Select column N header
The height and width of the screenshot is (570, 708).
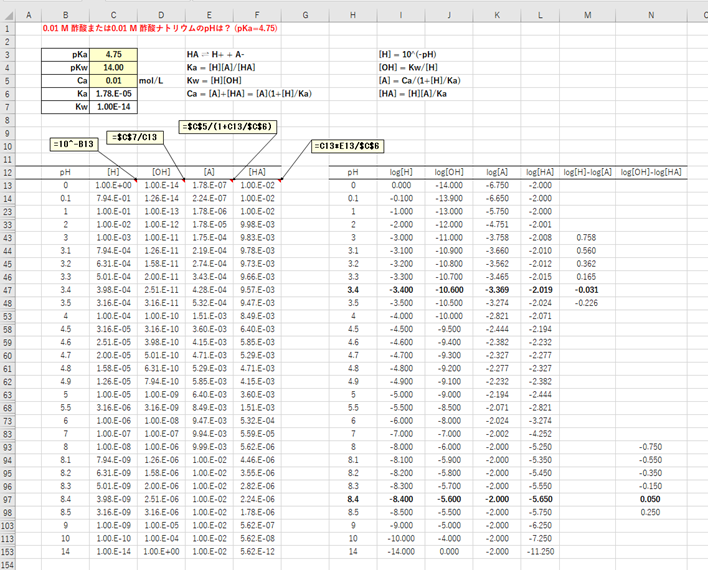651,15
